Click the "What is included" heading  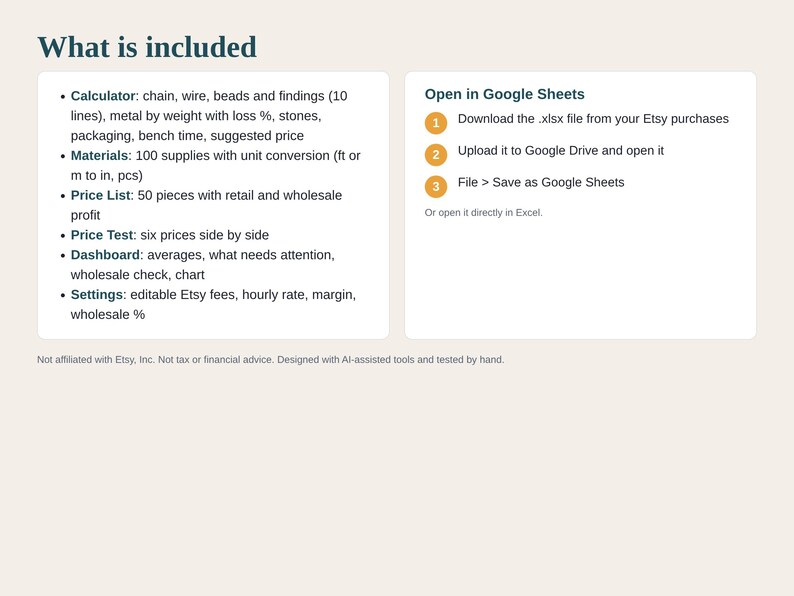(x=147, y=47)
